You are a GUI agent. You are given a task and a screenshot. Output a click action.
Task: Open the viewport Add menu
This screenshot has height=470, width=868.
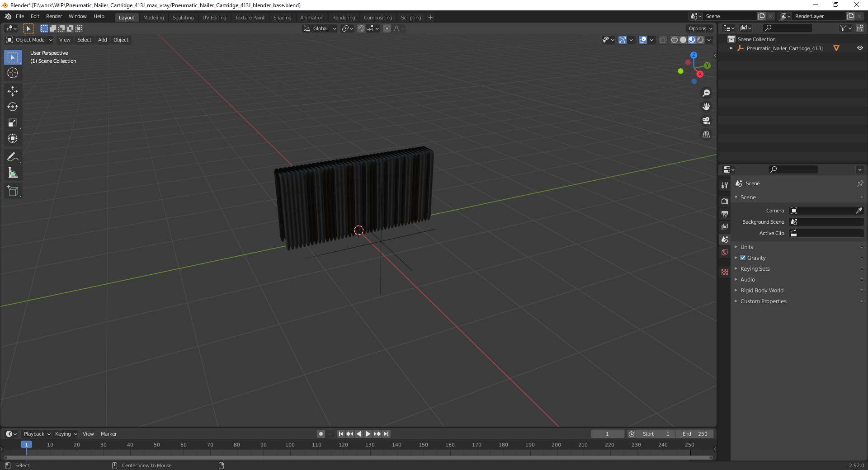point(103,40)
